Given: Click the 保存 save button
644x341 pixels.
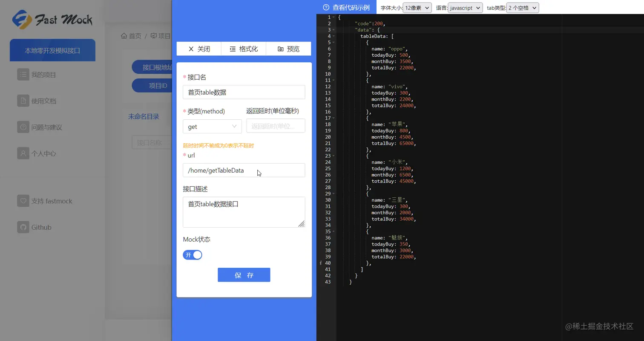Looking at the screenshot, I should [244, 275].
